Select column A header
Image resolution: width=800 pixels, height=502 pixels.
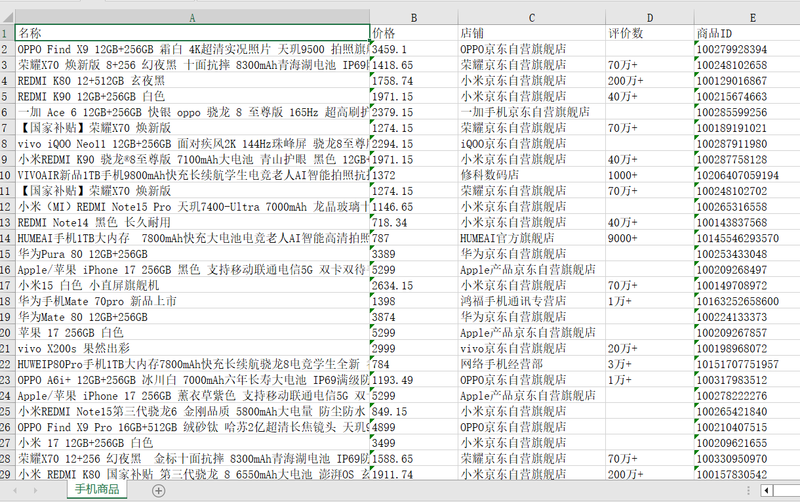(x=192, y=17)
